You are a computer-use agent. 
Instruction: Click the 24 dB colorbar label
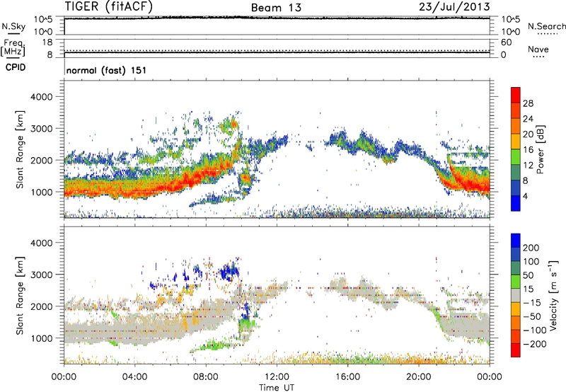(528, 119)
